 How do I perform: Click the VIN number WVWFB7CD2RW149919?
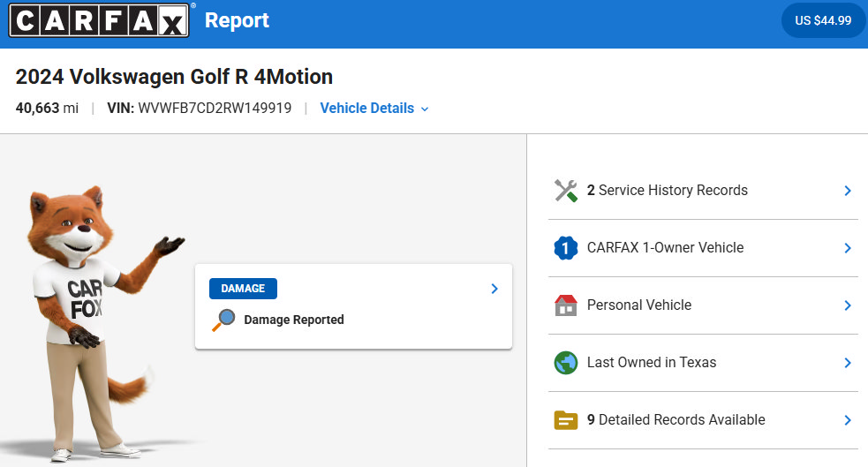(215, 108)
